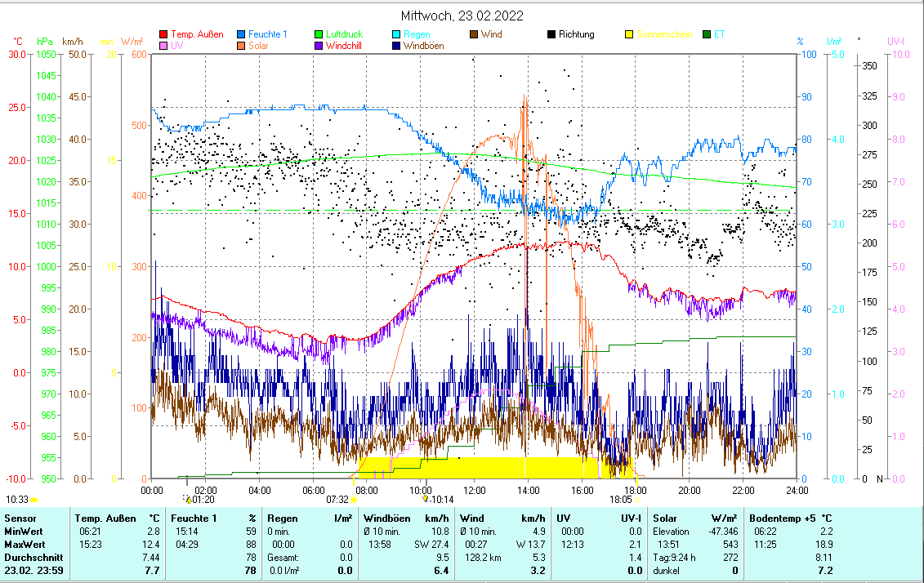
Task: Click the red Temp. Außen legend swatch
Action: (163, 34)
